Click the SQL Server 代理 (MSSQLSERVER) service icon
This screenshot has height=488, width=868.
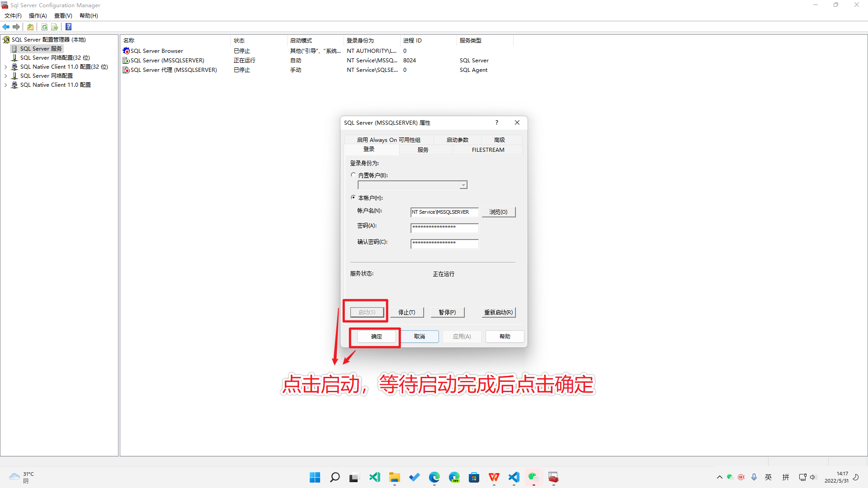pyautogui.click(x=126, y=70)
